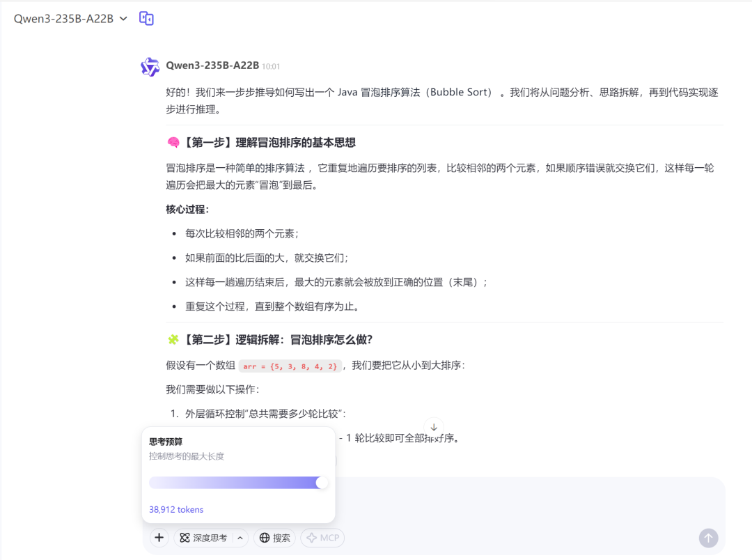Toggle the 搜索 web search button
The image size is (752, 560).
(275, 538)
